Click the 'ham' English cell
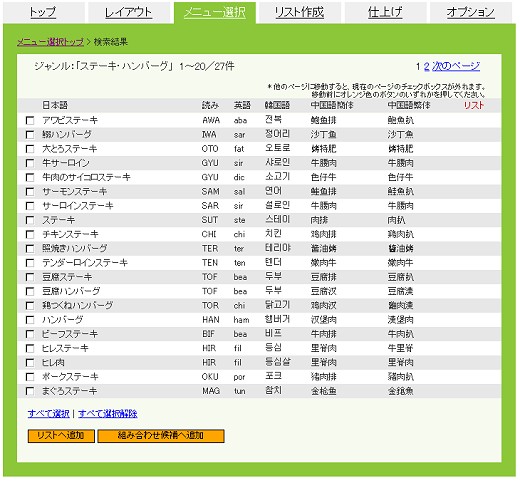This screenshot has height=483, width=520. 241,320
